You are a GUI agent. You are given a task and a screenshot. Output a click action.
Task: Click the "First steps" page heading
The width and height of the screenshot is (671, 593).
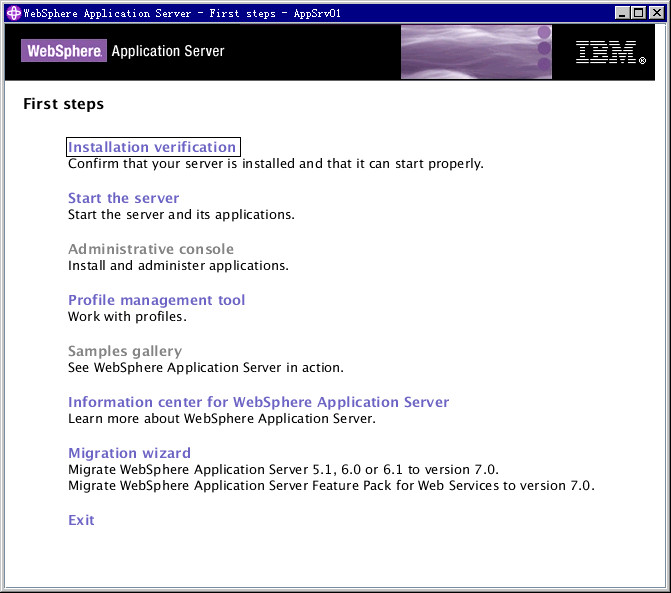click(x=63, y=104)
